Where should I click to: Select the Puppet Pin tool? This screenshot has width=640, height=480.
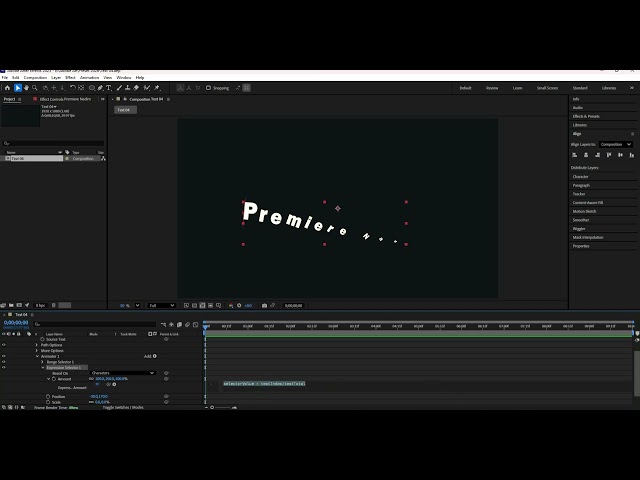click(157, 88)
